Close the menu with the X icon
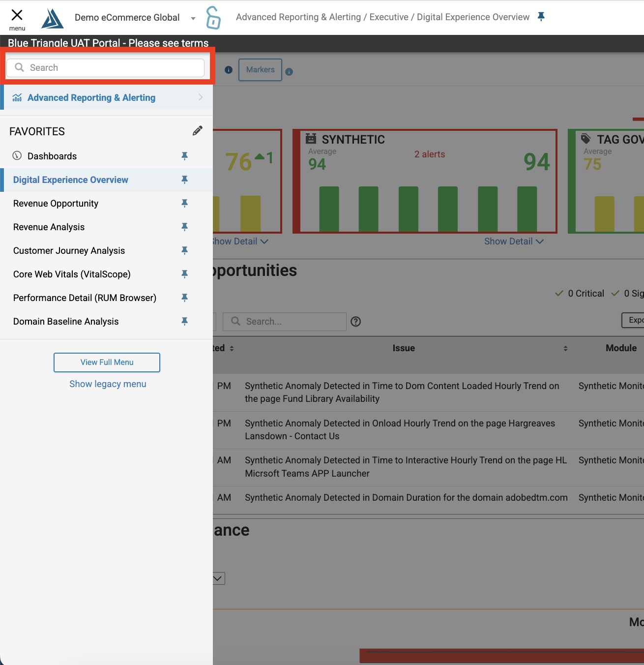The height and width of the screenshot is (665, 644). pos(17,15)
